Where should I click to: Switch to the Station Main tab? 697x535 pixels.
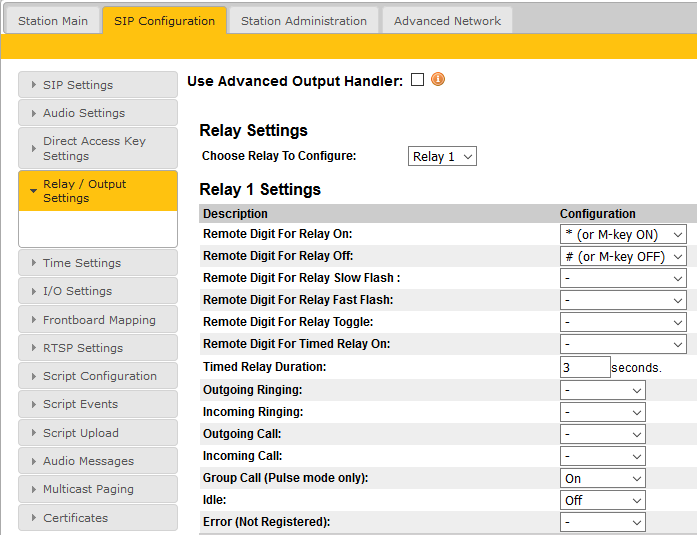[53, 21]
